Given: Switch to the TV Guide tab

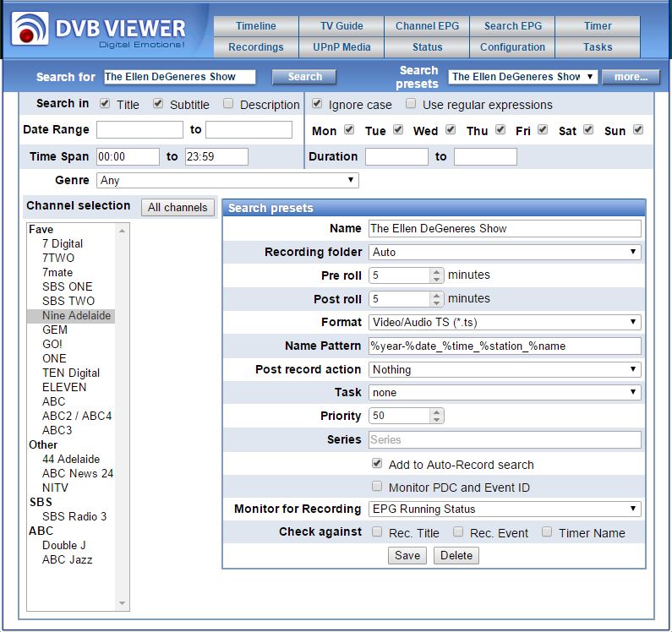Looking at the screenshot, I should [x=341, y=26].
